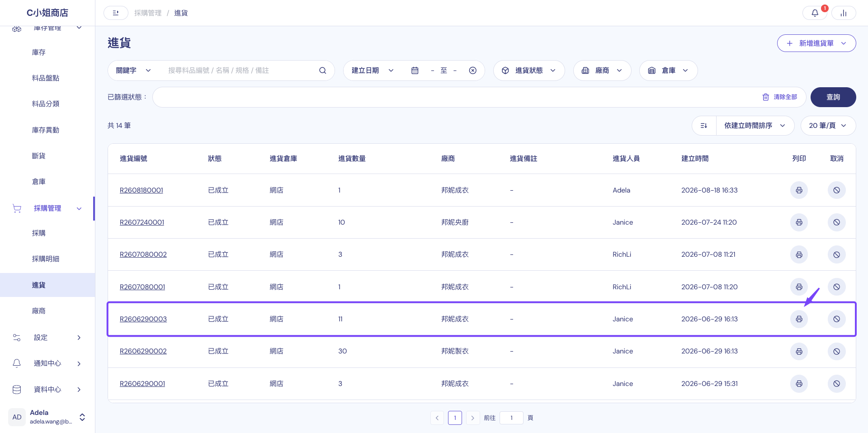Expand the 資料中心 sidebar menu
This screenshot has height=433, width=868.
point(47,390)
